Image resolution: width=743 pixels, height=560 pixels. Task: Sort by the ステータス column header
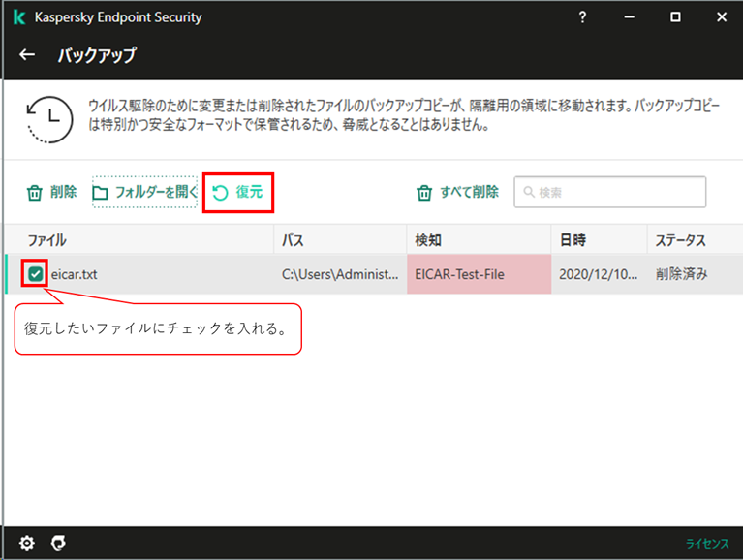696,240
